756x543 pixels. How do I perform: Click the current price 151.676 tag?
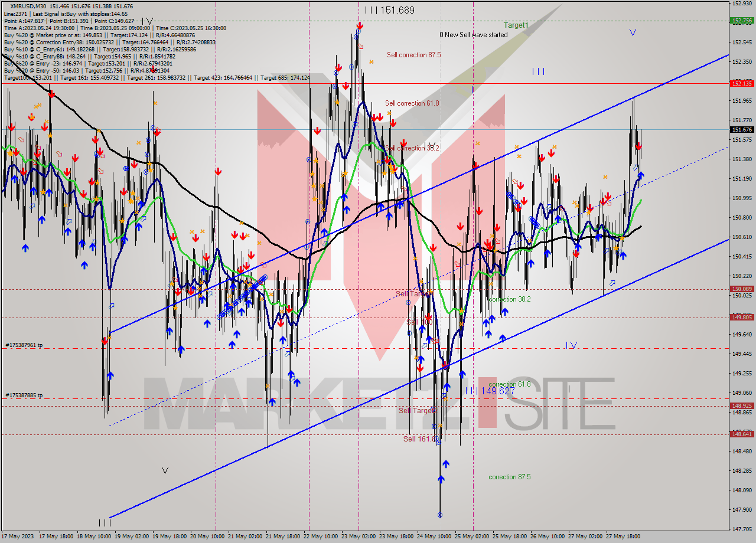(x=742, y=129)
